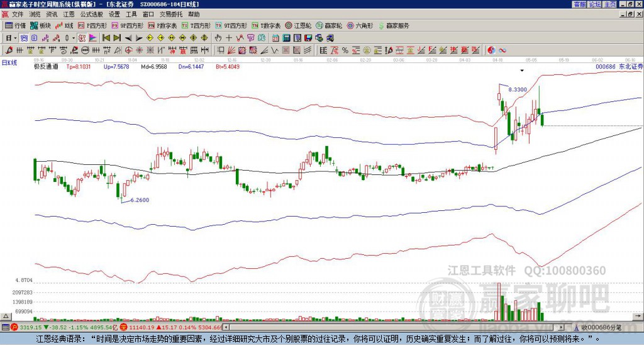Click the save floppy disk icon
The width and height of the screenshot is (644, 345).
coord(308,38)
